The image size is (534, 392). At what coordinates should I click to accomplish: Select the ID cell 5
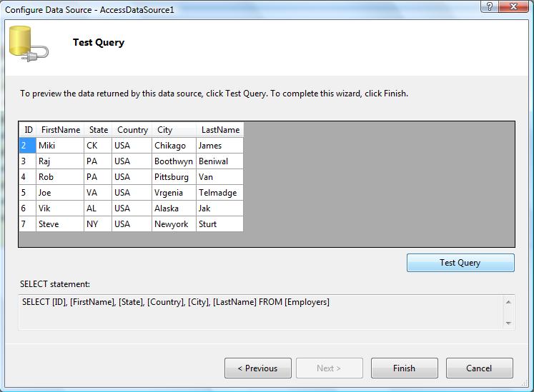click(28, 192)
